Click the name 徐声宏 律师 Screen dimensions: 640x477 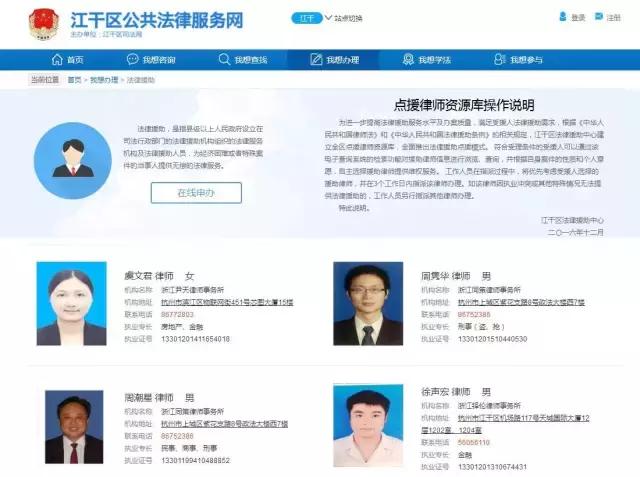point(446,392)
